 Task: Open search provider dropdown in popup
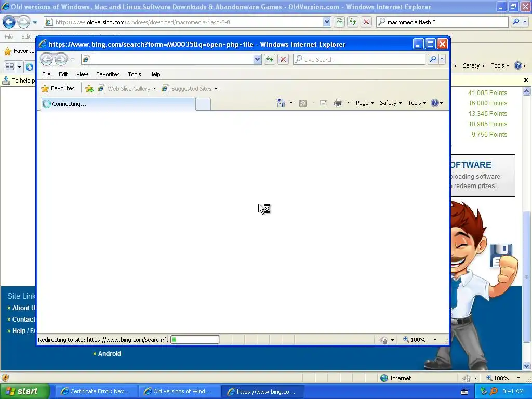point(442,59)
